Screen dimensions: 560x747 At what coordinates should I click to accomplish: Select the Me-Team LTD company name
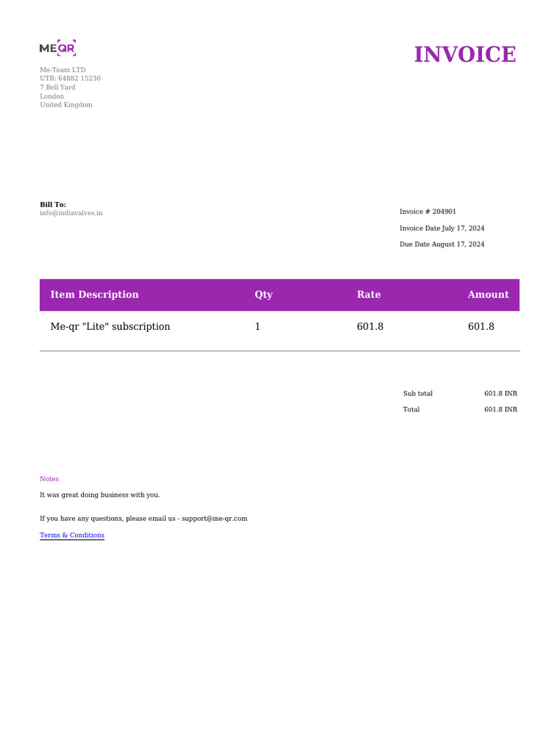pos(63,69)
